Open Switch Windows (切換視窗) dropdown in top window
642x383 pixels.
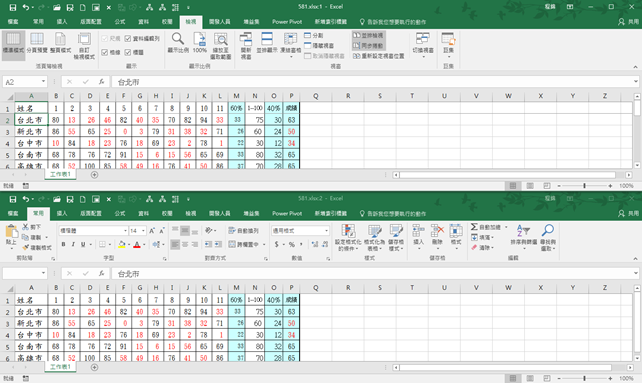pos(423,44)
